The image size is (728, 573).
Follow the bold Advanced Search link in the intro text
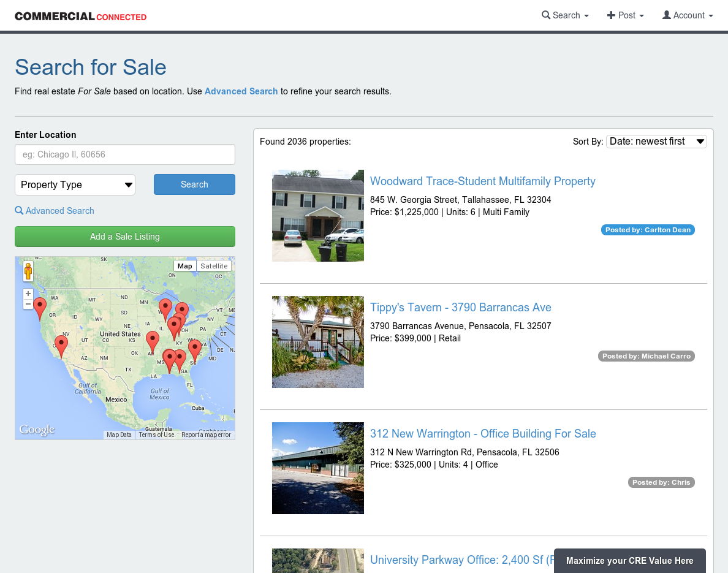[x=241, y=91]
